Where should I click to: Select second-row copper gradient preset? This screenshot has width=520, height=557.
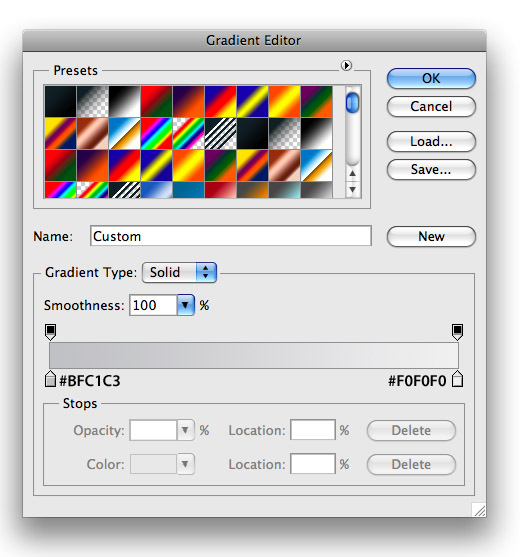92,134
